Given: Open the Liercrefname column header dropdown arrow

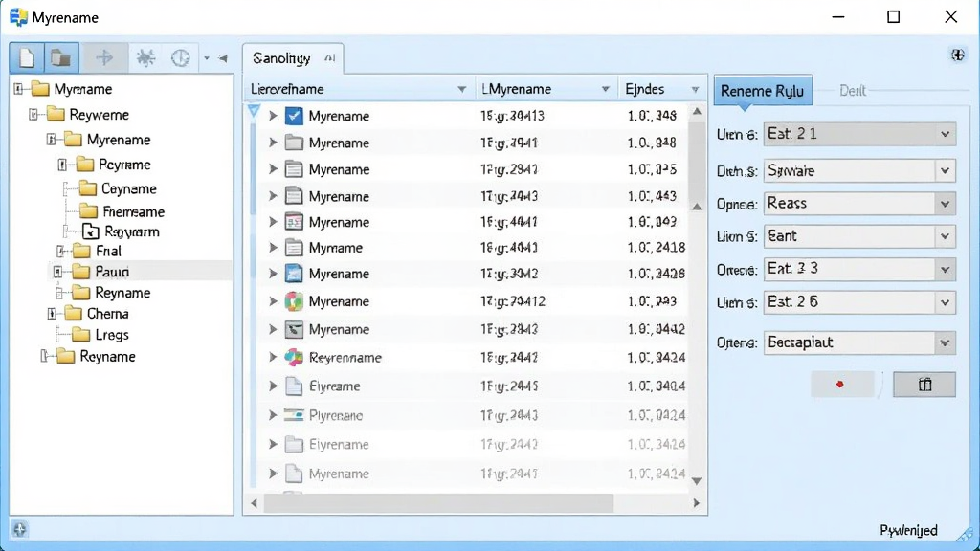Looking at the screenshot, I should tap(462, 89).
